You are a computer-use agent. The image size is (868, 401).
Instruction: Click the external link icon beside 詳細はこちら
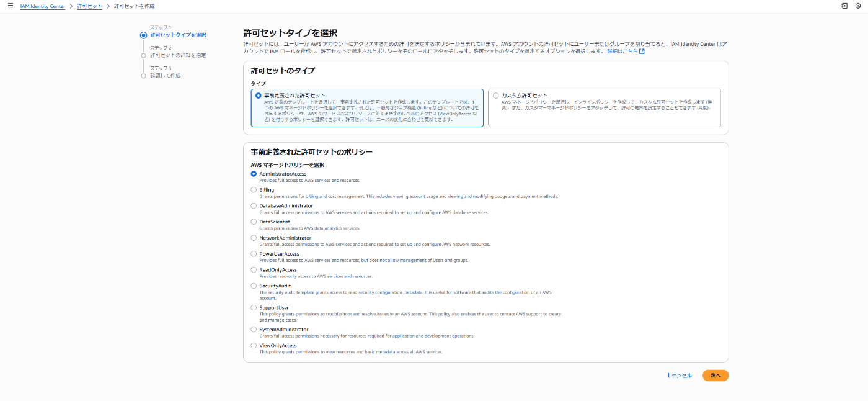[x=642, y=52]
